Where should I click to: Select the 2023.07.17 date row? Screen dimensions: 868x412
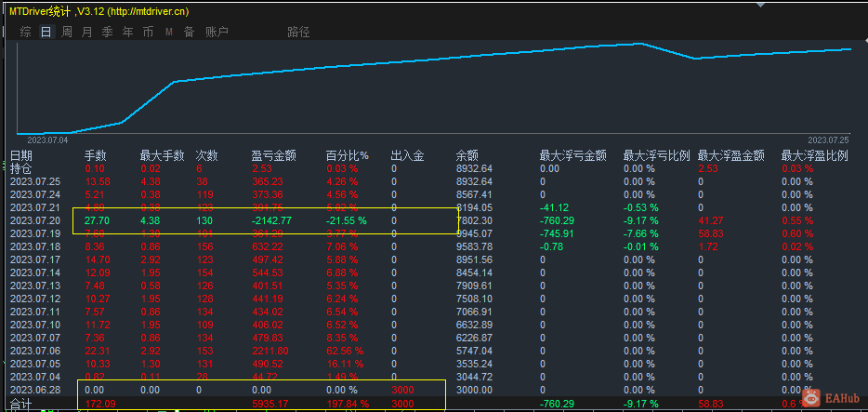click(x=35, y=259)
